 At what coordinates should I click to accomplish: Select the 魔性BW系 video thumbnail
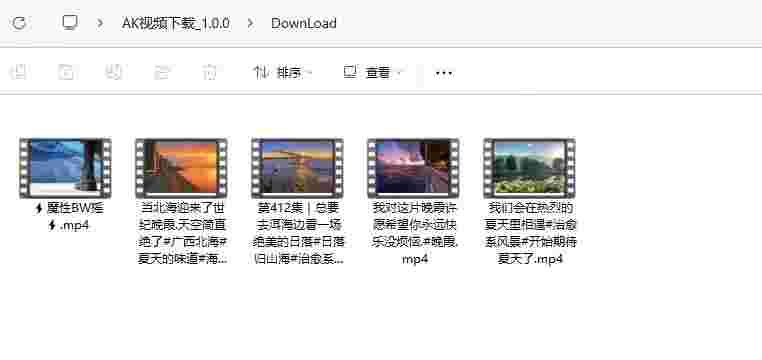tap(65, 168)
